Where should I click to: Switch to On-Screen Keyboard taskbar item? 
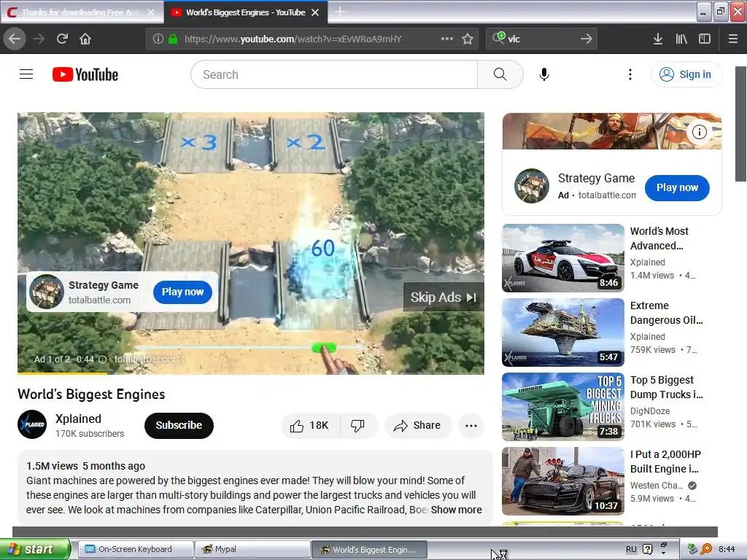(135, 549)
